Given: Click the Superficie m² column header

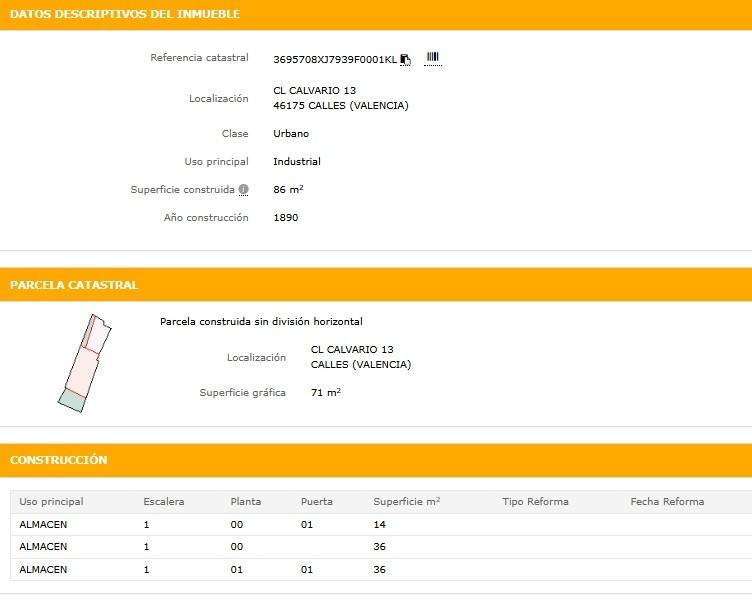Looking at the screenshot, I should click(406, 502).
